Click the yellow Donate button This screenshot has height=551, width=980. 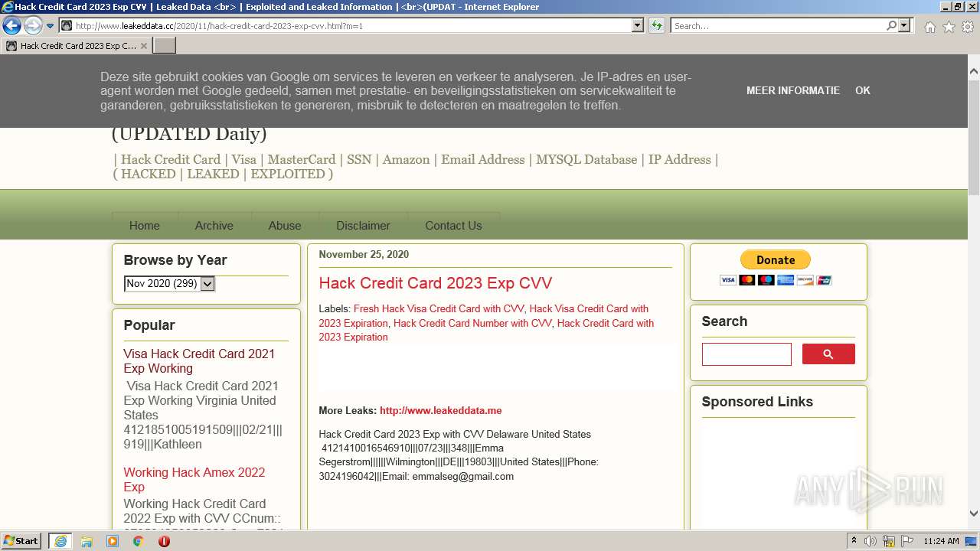point(776,260)
